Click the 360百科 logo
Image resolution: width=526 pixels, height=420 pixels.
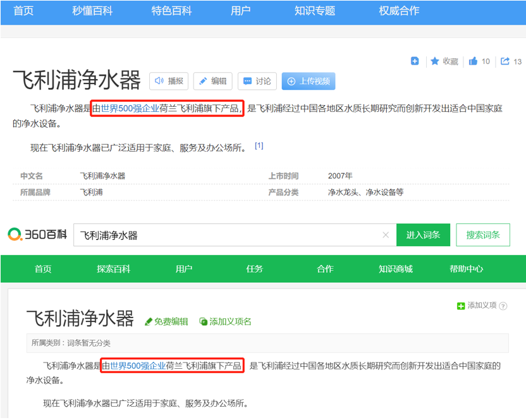[x=37, y=234]
